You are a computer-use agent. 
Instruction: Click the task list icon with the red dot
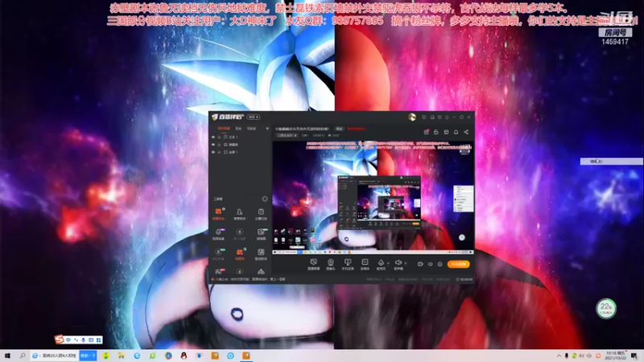point(427,132)
